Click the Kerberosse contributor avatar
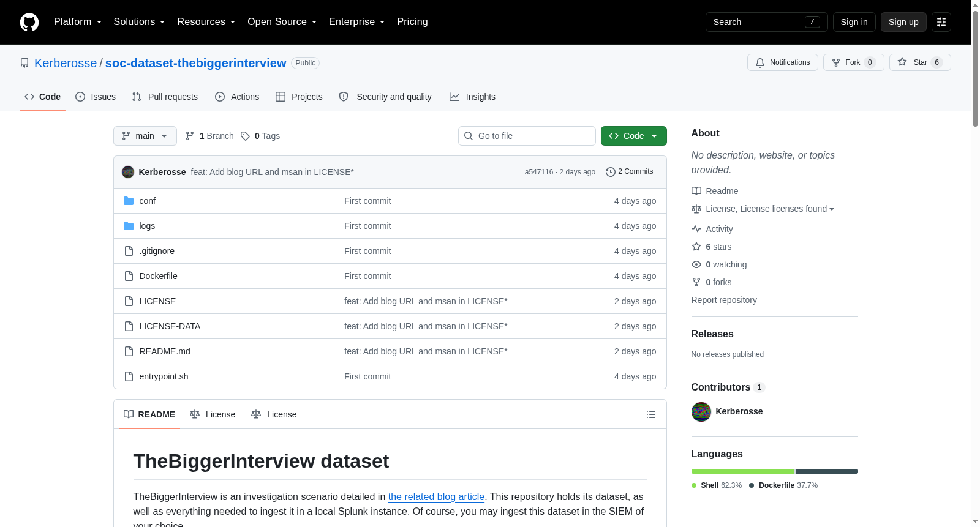This screenshot has width=980, height=527. (x=701, y=412)
